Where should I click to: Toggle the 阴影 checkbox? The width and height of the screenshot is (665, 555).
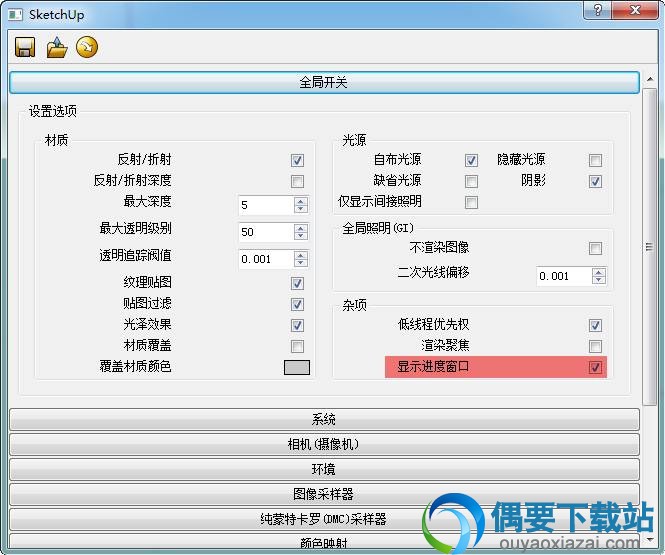coord(595,181)
